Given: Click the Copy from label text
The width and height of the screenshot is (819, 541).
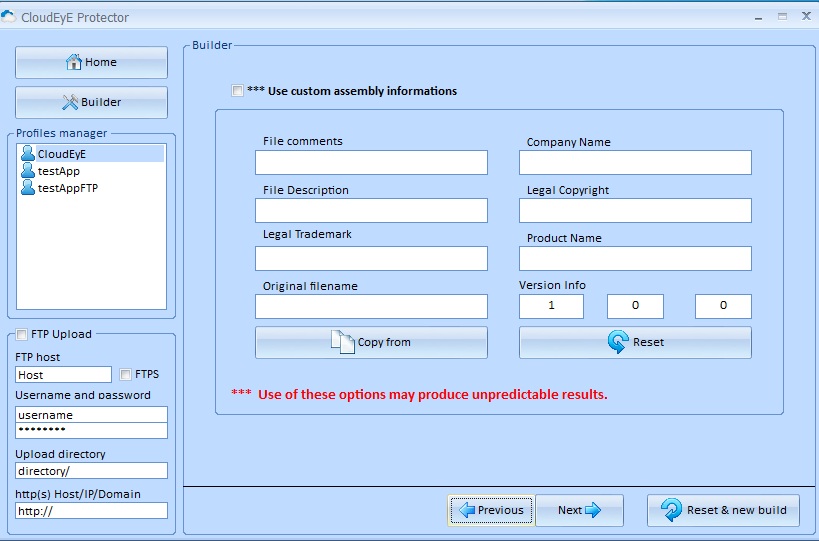Looking at the screenshot, I should pos(384,342).
